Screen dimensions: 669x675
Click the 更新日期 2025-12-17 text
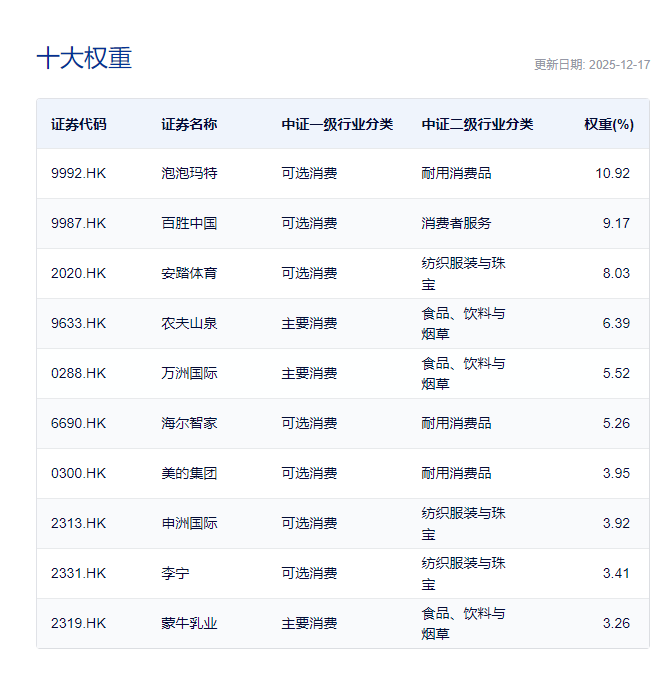click(x=591, y=64)
